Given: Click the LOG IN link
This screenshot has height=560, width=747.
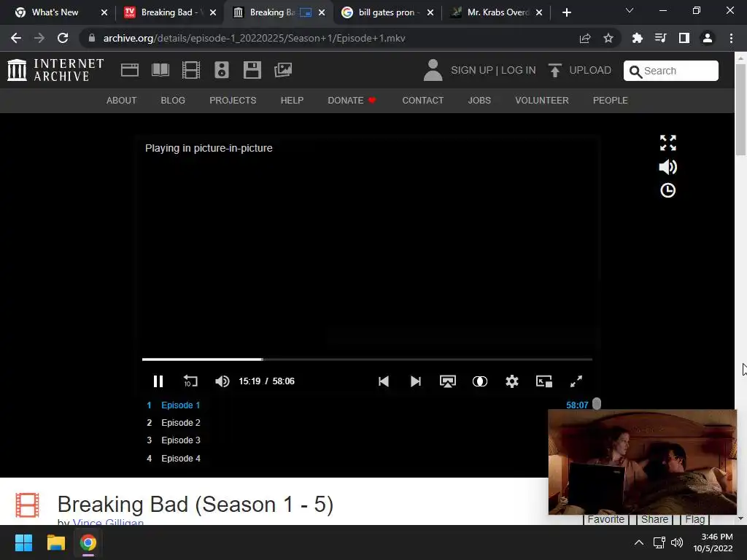Looking at the screenshot, I should 519,71.
